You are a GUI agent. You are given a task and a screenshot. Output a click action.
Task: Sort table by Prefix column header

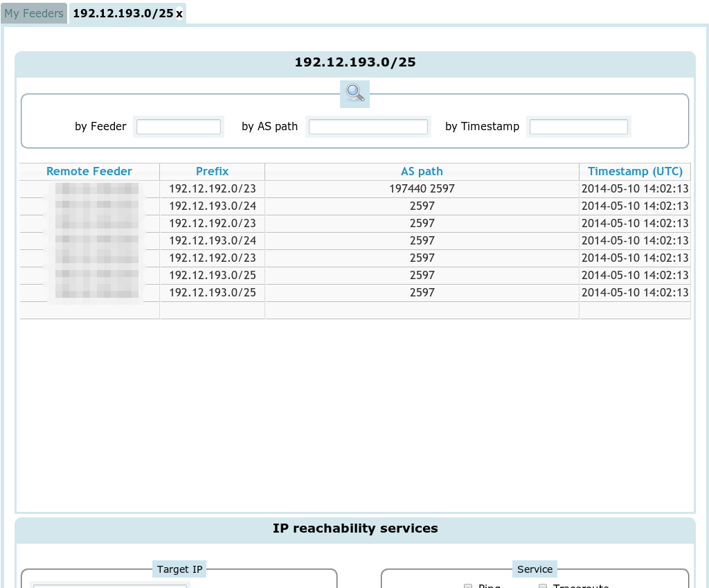(212, 172)
